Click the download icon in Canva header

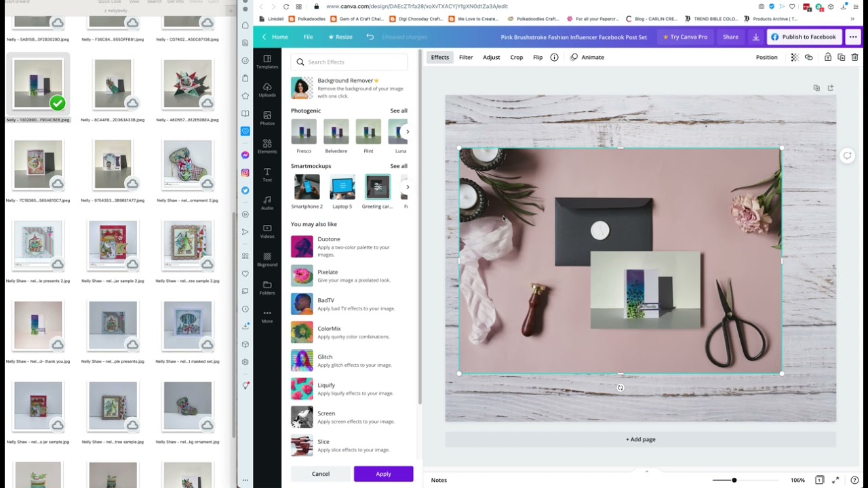[755, 37]
